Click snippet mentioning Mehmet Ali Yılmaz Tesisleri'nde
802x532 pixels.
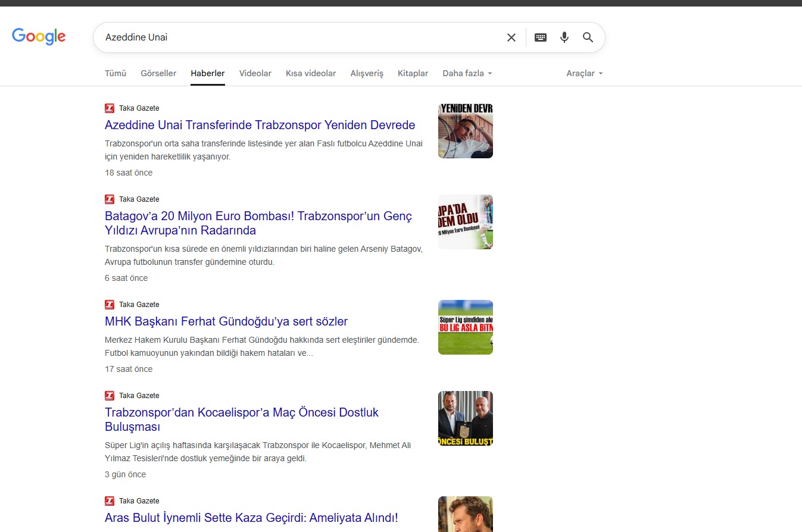[258, 452]
